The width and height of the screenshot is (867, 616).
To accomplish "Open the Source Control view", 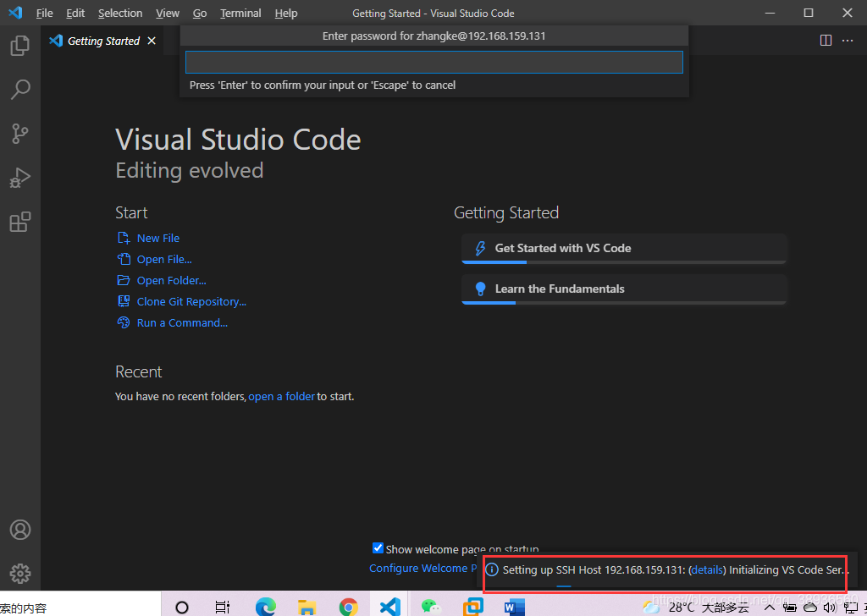I will pyautogui.click(x=20, y=134).
